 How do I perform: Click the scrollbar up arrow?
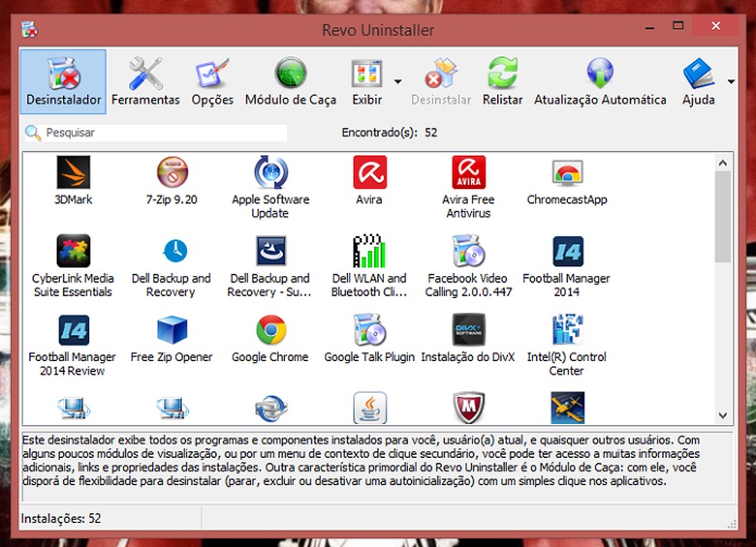pos(722,162)
